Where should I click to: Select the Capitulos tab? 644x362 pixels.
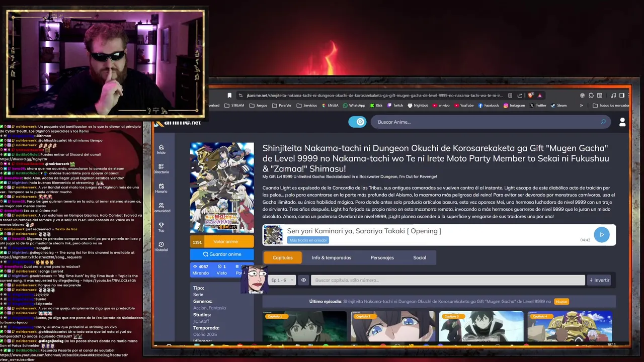pos(282,257)
